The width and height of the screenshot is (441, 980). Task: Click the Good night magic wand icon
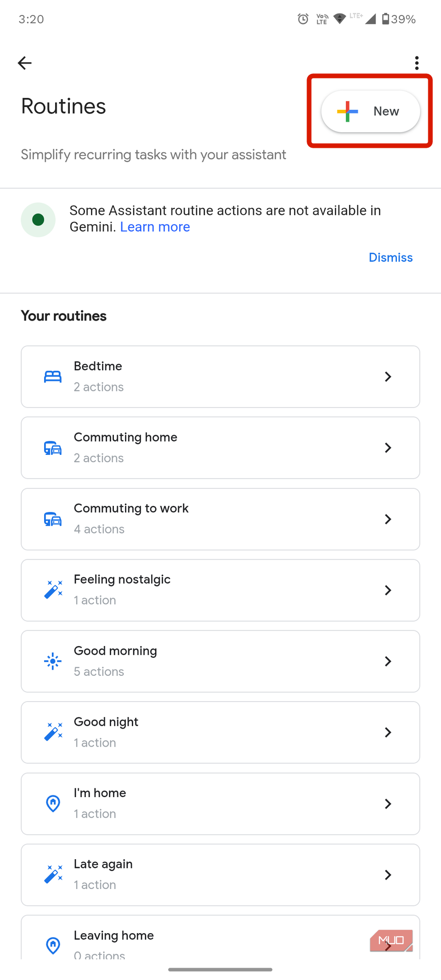[53, 732]
